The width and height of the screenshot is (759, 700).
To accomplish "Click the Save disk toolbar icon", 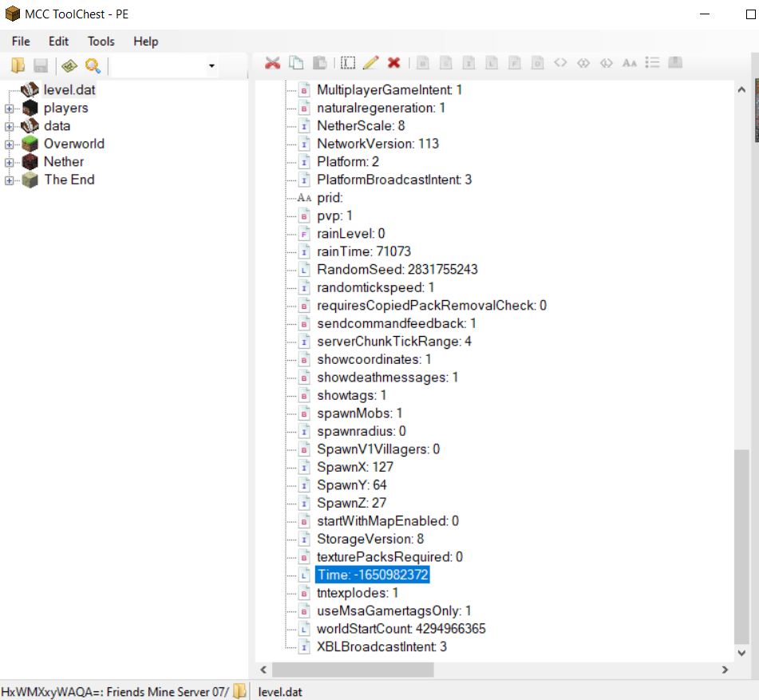I will pyautogui.click(x=41, y=65).
